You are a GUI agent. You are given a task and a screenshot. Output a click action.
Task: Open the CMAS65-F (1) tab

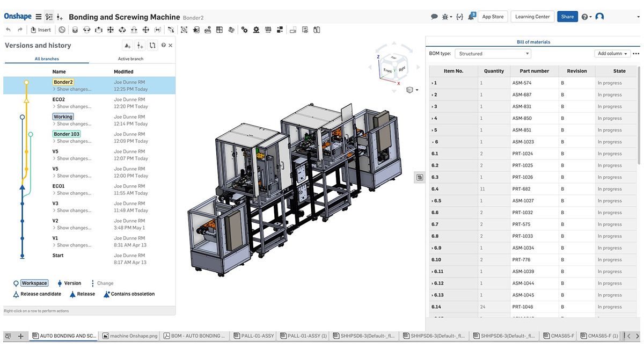click(x=598, y=336)
